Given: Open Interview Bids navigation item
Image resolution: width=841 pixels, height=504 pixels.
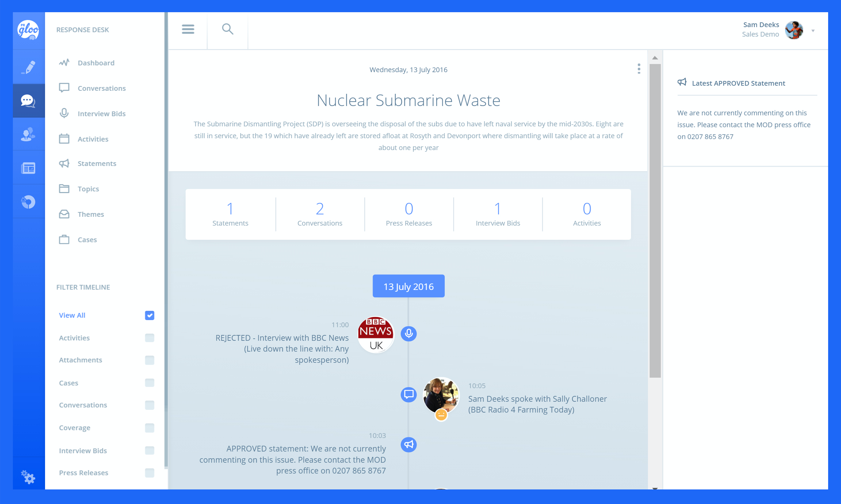Looking at the screenshot, I should (102, 114).
